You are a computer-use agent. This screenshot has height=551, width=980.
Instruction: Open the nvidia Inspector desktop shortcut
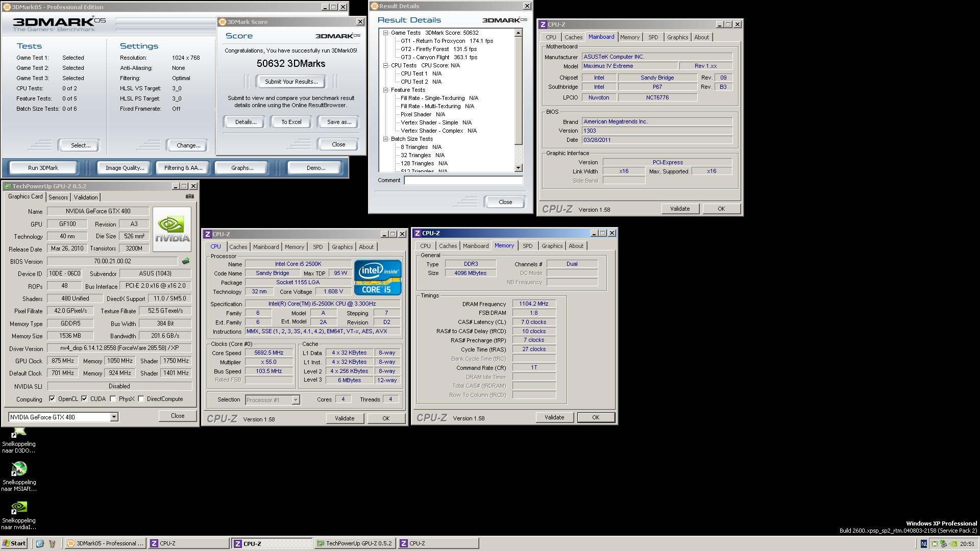point(19,507)
